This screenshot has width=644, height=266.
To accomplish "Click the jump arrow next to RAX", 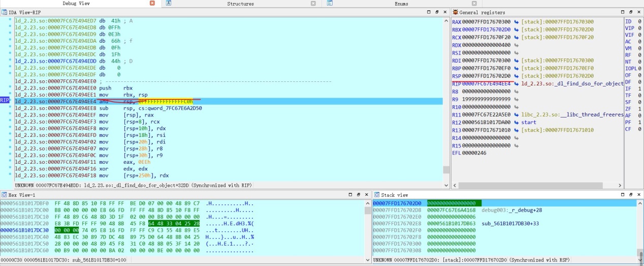I will coord(517,22).
